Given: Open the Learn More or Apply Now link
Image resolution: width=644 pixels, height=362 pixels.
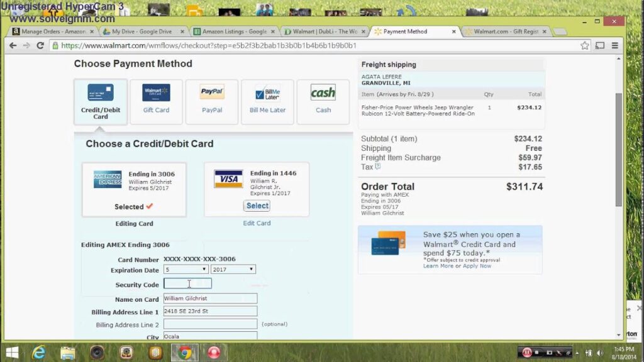Looking at the screenshot, I should (457, 266).
